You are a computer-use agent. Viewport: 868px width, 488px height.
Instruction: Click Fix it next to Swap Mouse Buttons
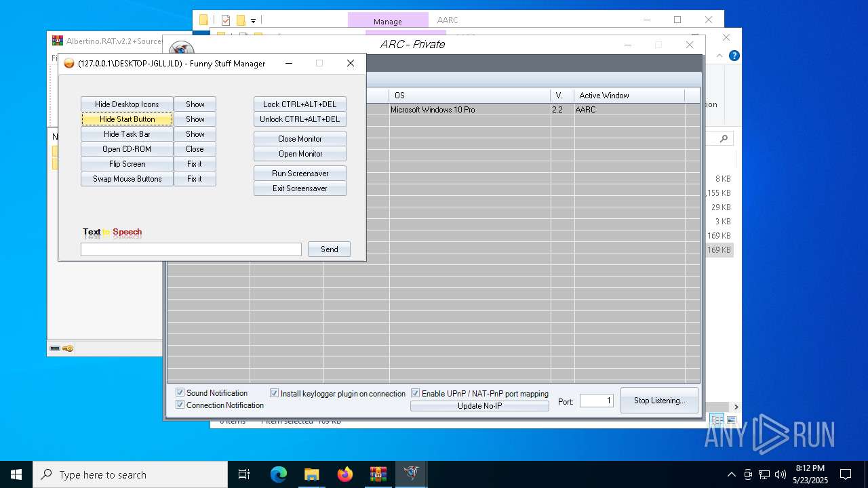(x=195, y=179)
